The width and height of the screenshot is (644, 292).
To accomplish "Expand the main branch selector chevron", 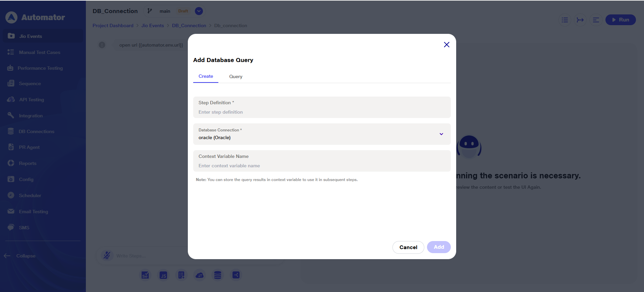I will [199, 11].
